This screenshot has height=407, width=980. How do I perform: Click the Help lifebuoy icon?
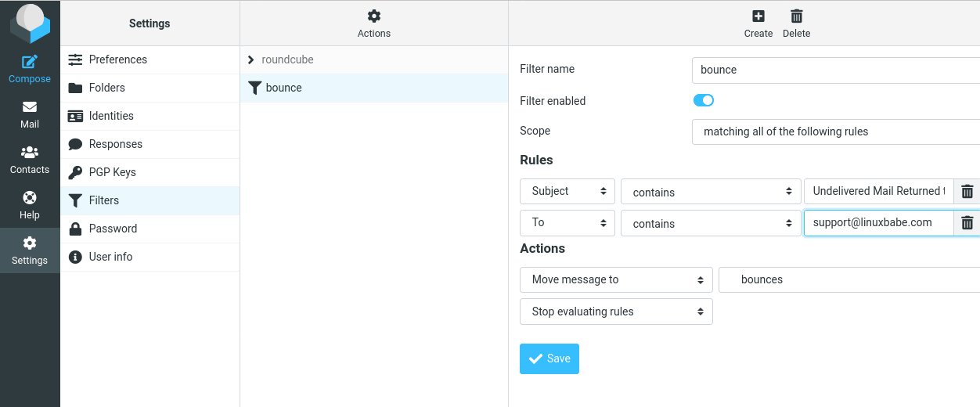pyautogui.click(x=30, y=198)
